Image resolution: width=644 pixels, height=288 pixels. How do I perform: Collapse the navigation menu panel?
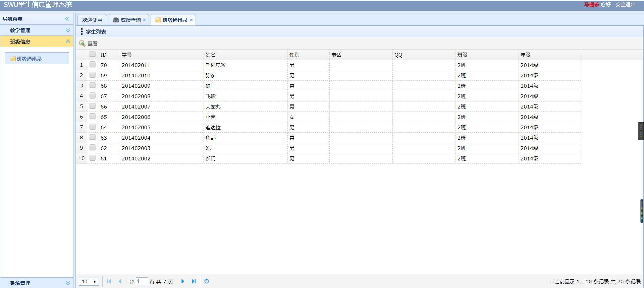click(x=67, y=19)
